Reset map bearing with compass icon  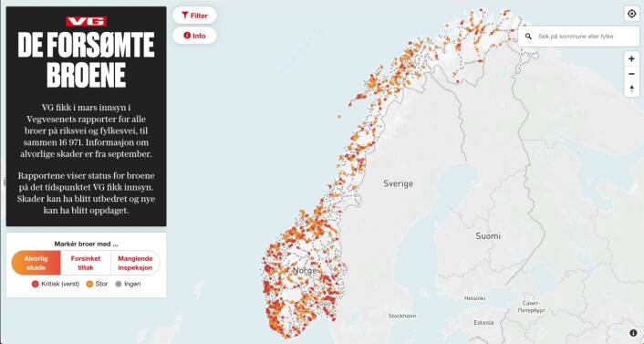[x=631, y=89]
